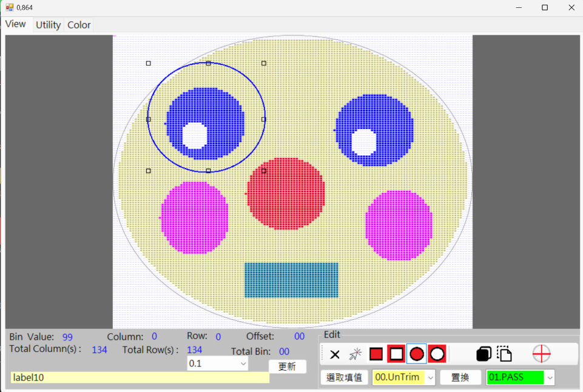
Task: Click the Total Bin value 00
Action: point(284,352)
